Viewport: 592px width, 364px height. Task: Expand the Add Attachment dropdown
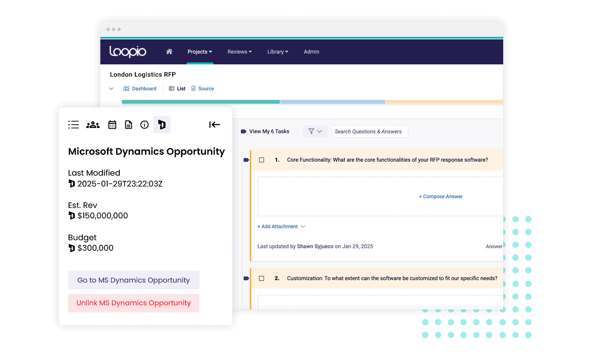(281, 227)
